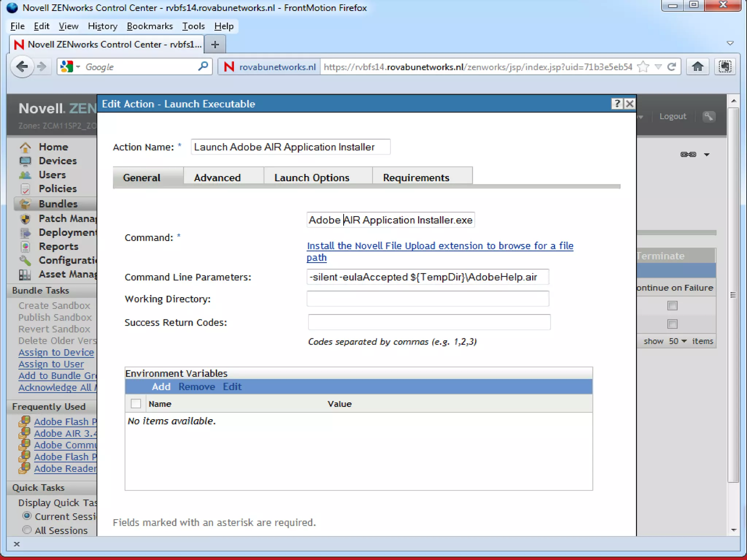This screenshot has height=560, width=747.
Task: Click the dialog help question mark icon
Action: [617, 104]
